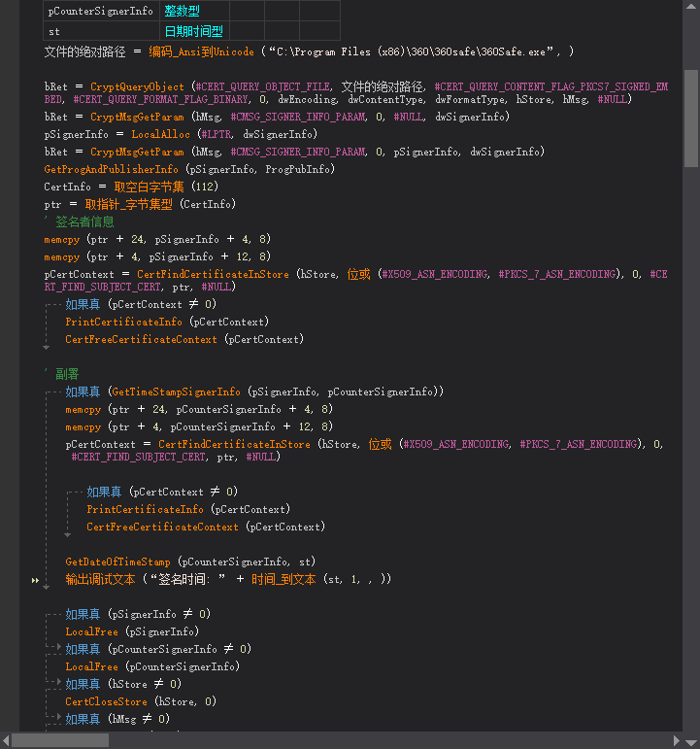Click the 取空白字节集 (112) call
This screenshot has width=700, height=749.
pyautogui.click(x=166, y=187)
